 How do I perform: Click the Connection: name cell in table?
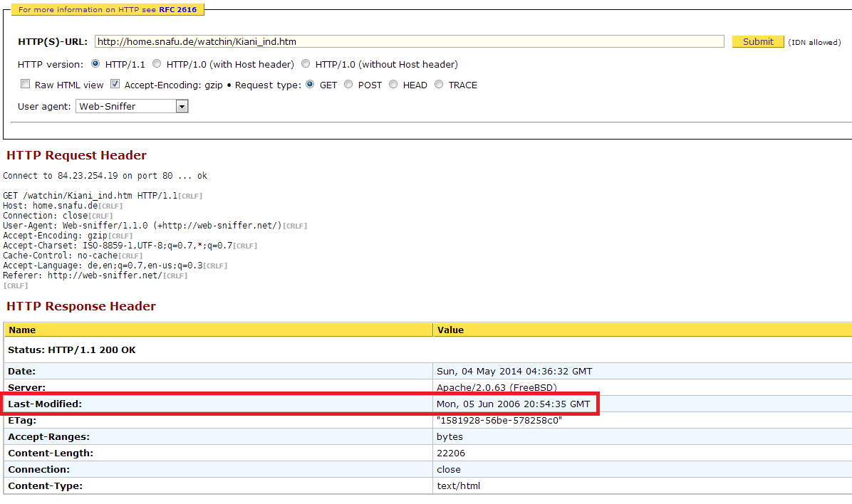click(219, 469)
